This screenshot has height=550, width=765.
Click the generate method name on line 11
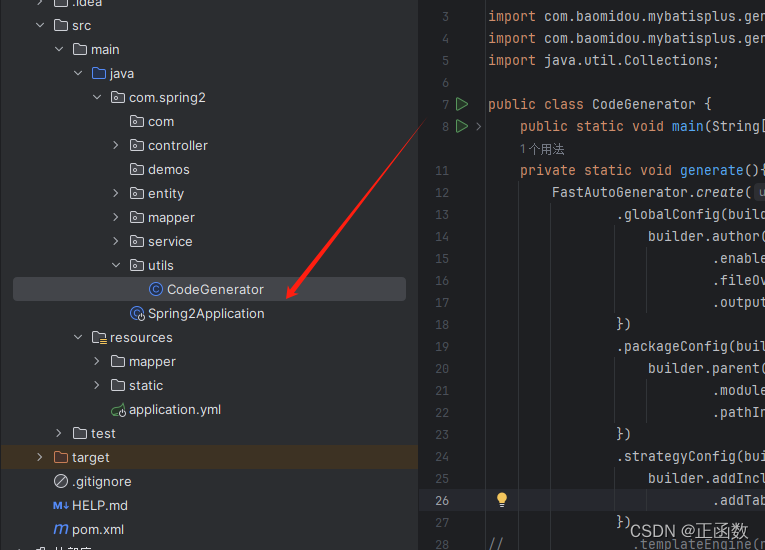point(711,170)
